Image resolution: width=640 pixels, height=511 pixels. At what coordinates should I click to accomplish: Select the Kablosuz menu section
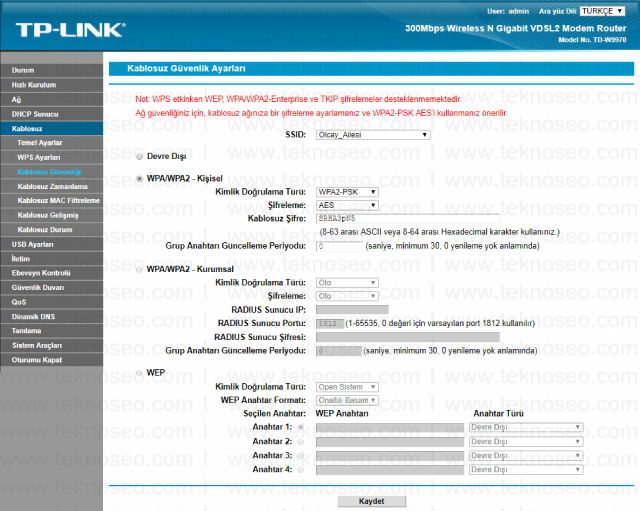point(51,129)
